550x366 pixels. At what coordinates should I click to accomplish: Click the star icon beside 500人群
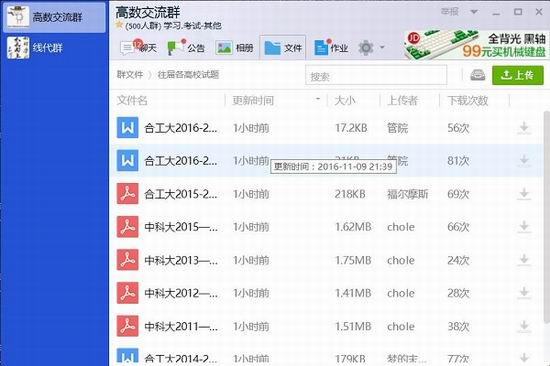pyautogui.click(x=119, y=25)
